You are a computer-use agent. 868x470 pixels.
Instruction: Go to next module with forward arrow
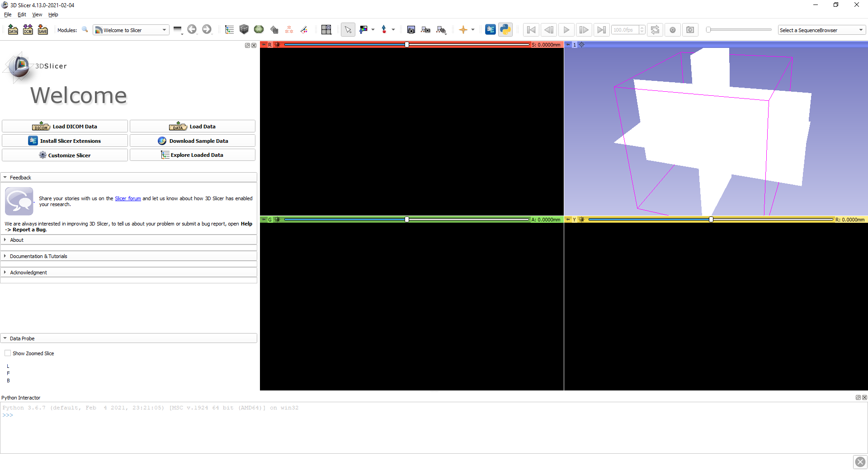pos(207,29)
